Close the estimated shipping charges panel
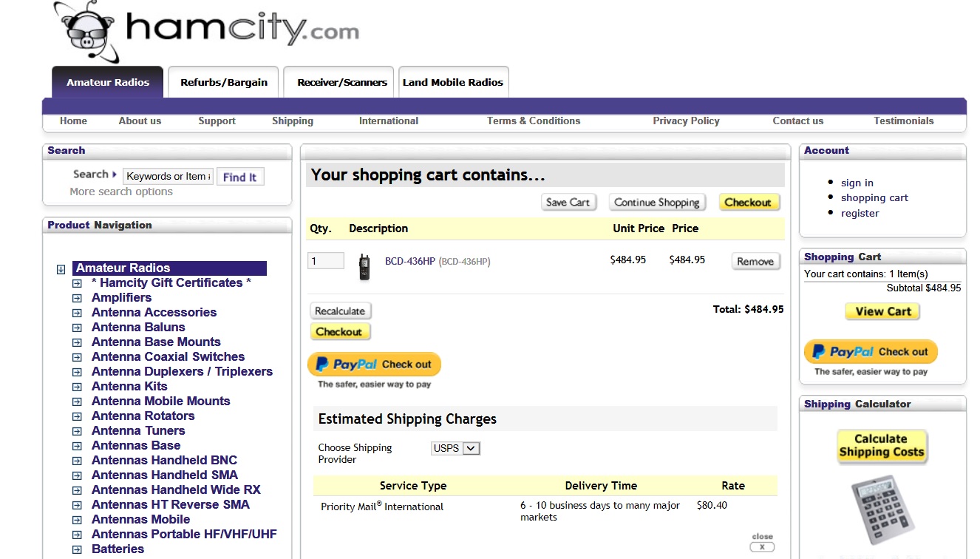Screen dimensions: 980x559 pyautogui.click(x=762, y=547)
